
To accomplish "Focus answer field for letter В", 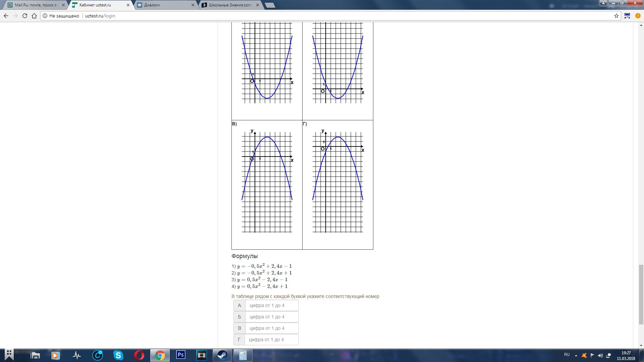I will (x=272, y=328).
